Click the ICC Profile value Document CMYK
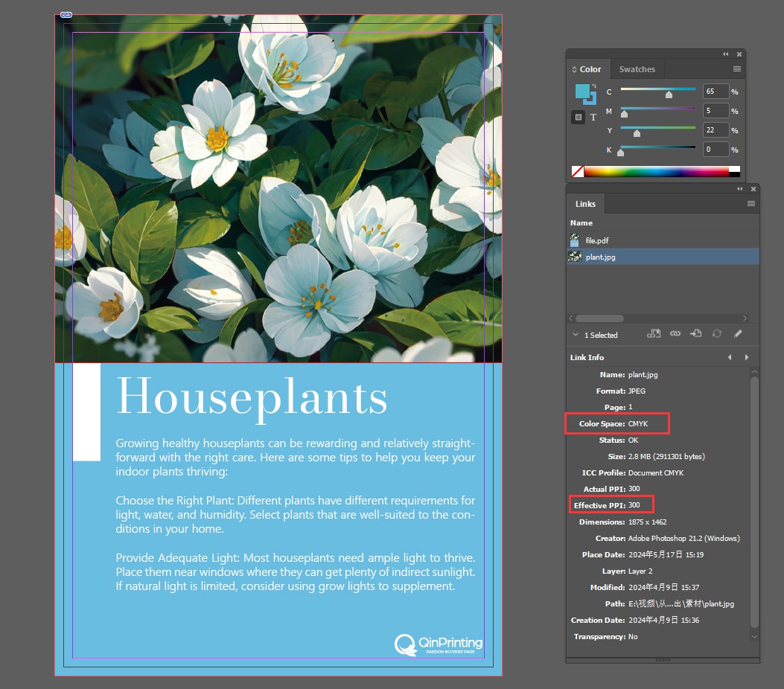784x689 pixels. click(656, 472)
